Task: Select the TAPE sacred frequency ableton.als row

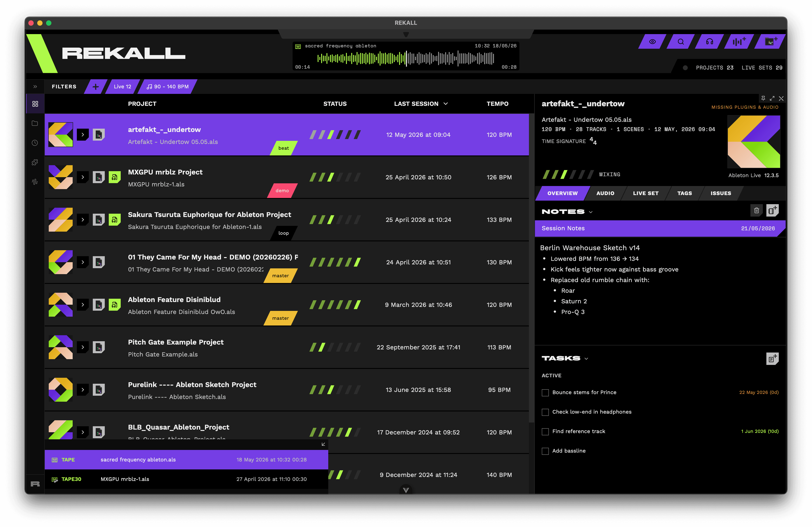Action: pyautogui.click(x=186, y=459)
